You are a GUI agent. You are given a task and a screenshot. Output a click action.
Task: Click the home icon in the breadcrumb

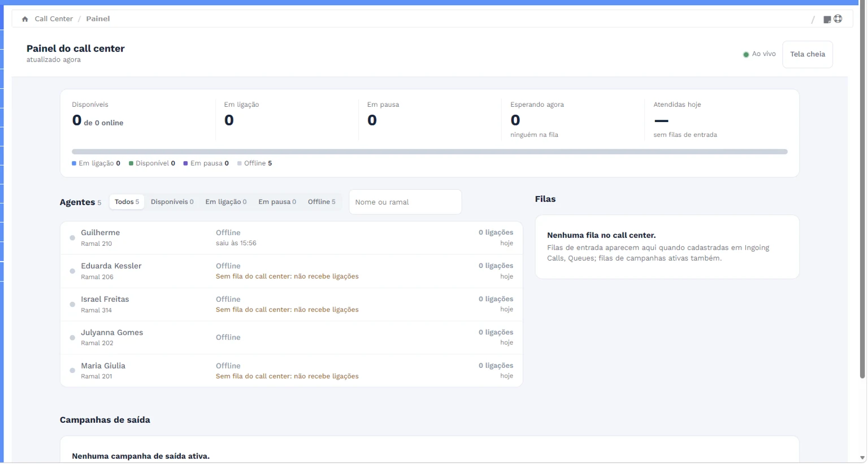tap(25, 19)
